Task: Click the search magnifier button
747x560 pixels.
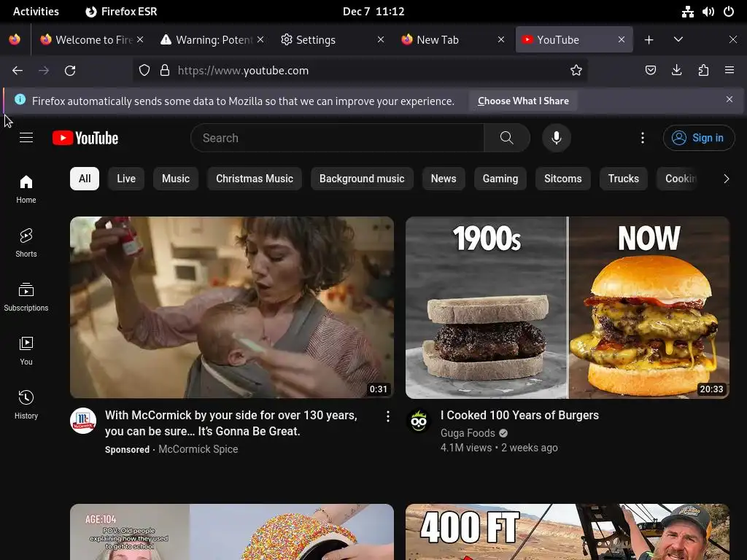Action: (507, 138)
